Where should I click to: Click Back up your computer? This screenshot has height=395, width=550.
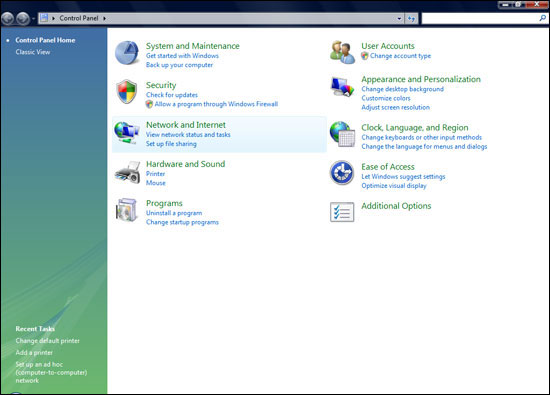point(179,65)
